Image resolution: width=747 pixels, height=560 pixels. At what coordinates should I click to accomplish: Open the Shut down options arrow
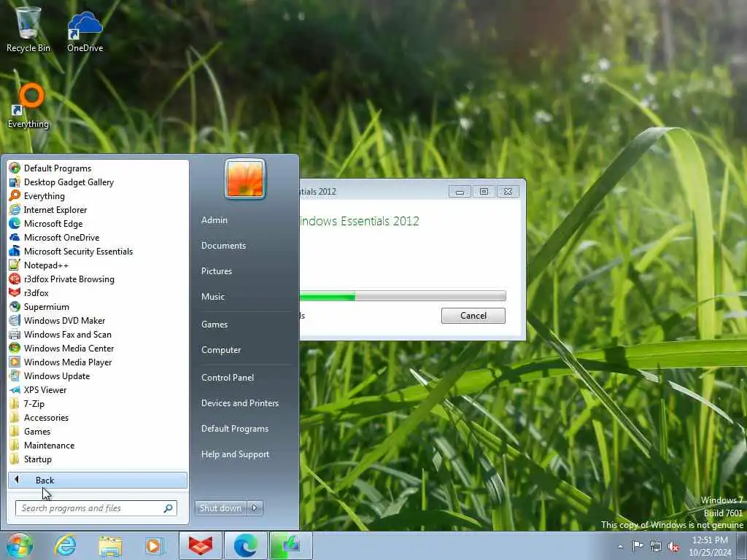pos(255,507)
